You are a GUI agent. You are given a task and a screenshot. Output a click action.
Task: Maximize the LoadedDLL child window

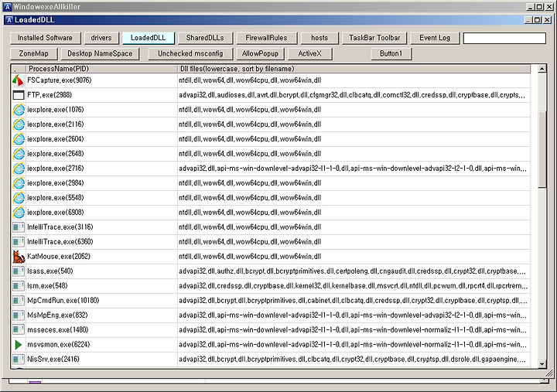pos(538,20)
